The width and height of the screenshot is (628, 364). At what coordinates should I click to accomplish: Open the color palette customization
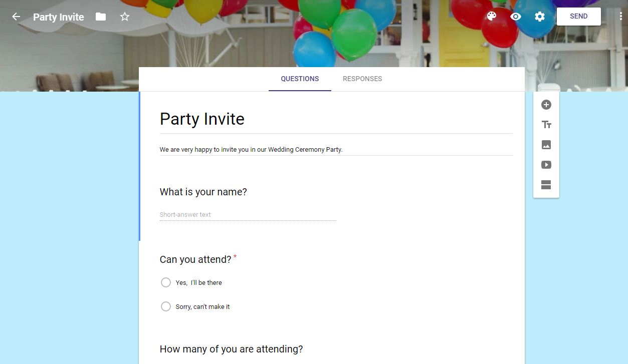click(492, 17)
